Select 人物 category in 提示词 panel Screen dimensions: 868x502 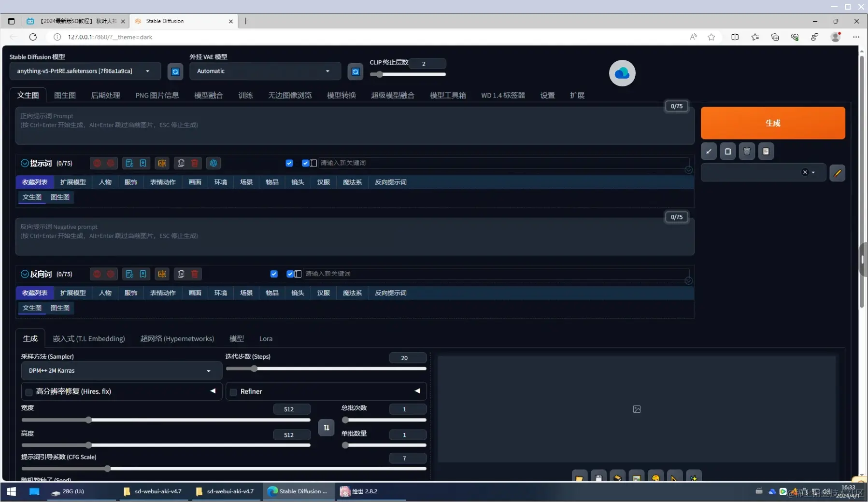[105, 182]
